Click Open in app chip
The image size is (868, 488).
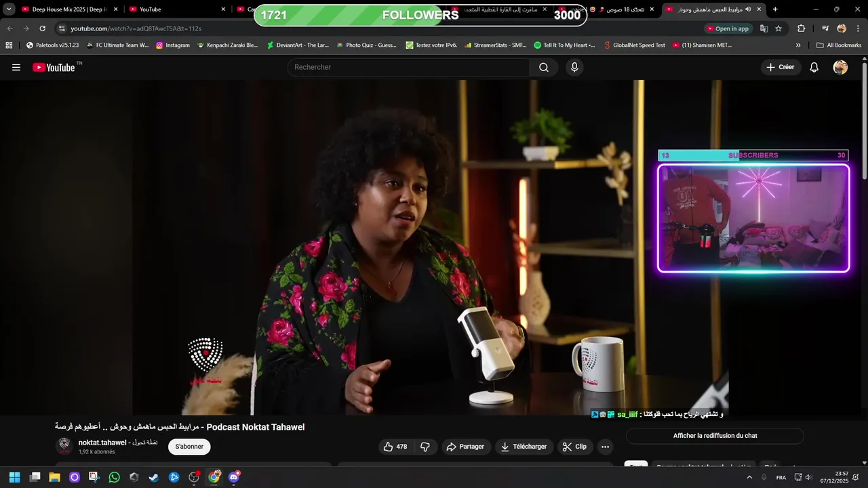(728, 28)
